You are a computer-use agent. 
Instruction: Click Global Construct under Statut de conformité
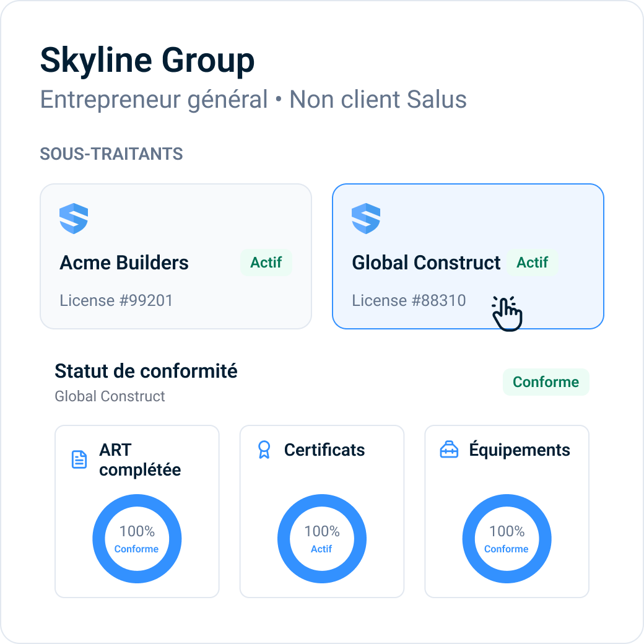pyautogui.click(x=110, y=396)
